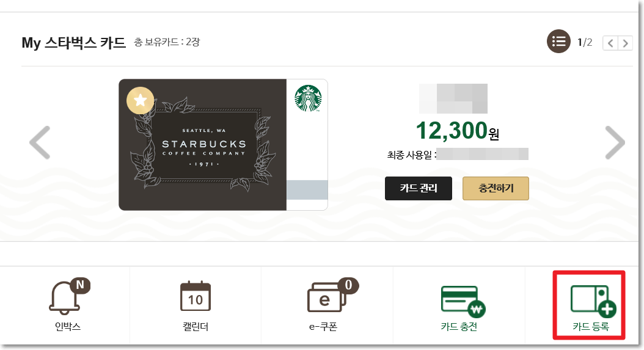The height and width of the screenshot is (350, 644).
Task: Show previous card with large left arrow
Action: (40, 142)
